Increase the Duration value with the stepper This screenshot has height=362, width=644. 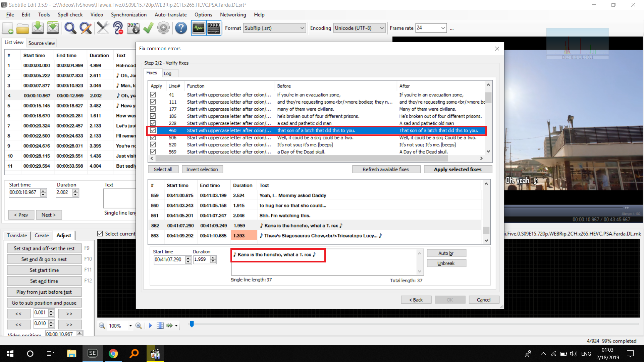click(x=213, y=257)
